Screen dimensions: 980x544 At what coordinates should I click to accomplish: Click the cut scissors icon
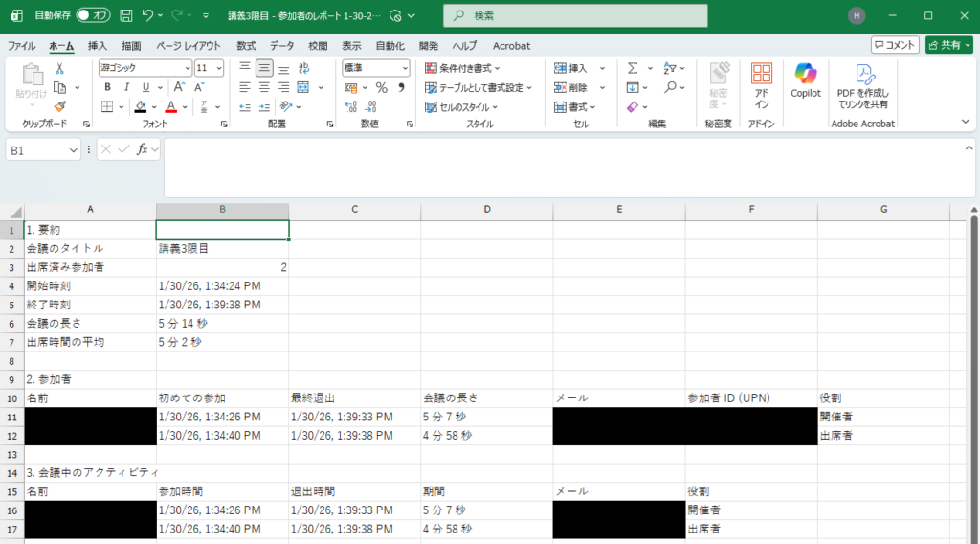59,68
